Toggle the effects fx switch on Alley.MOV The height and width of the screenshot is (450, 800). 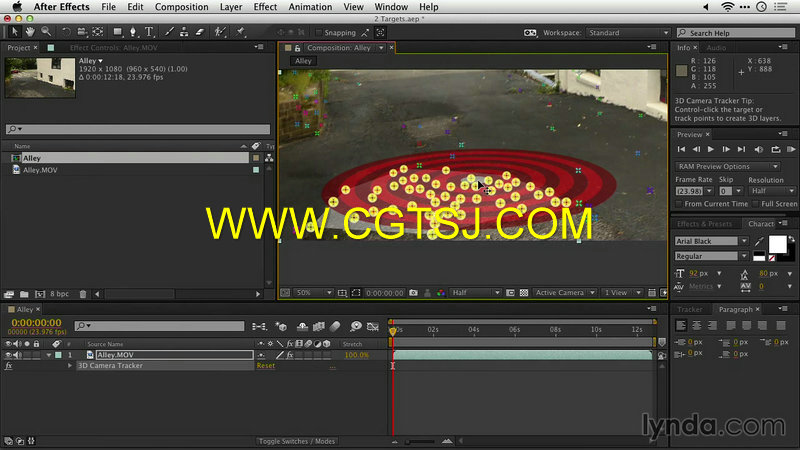290,355
